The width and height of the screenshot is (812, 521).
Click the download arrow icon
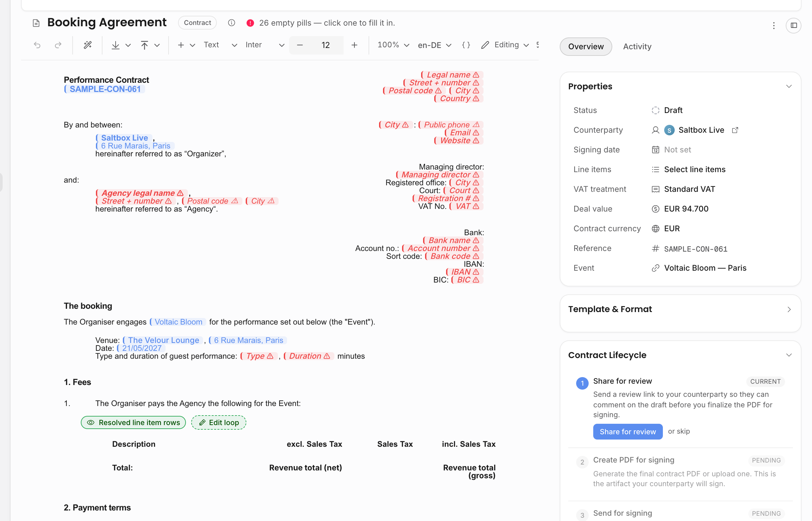point(116,45)
